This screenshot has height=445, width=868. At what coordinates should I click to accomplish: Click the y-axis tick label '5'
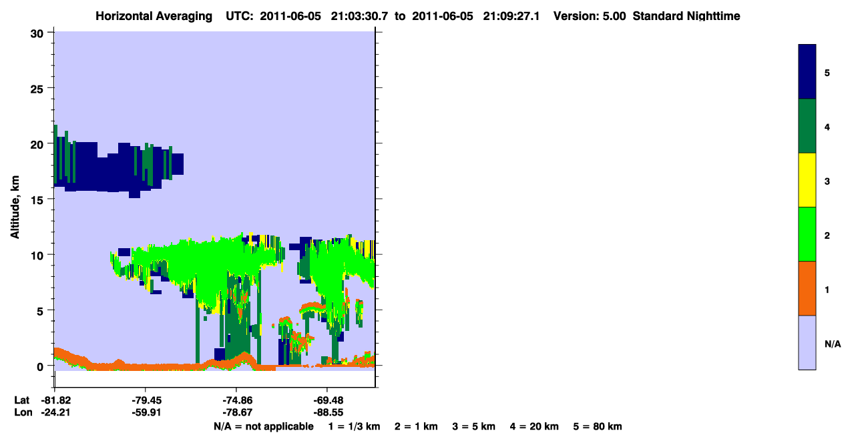[41, 310]
